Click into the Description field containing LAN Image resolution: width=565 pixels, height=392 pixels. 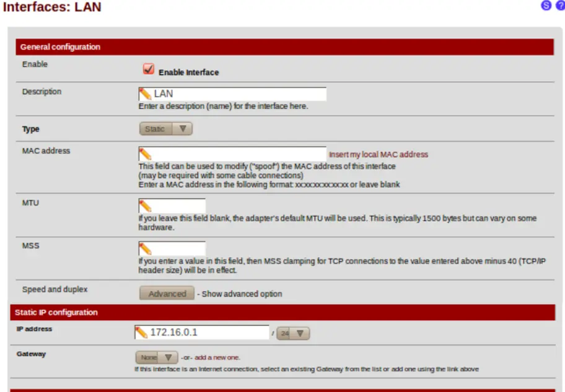click(x=232, y=94)
